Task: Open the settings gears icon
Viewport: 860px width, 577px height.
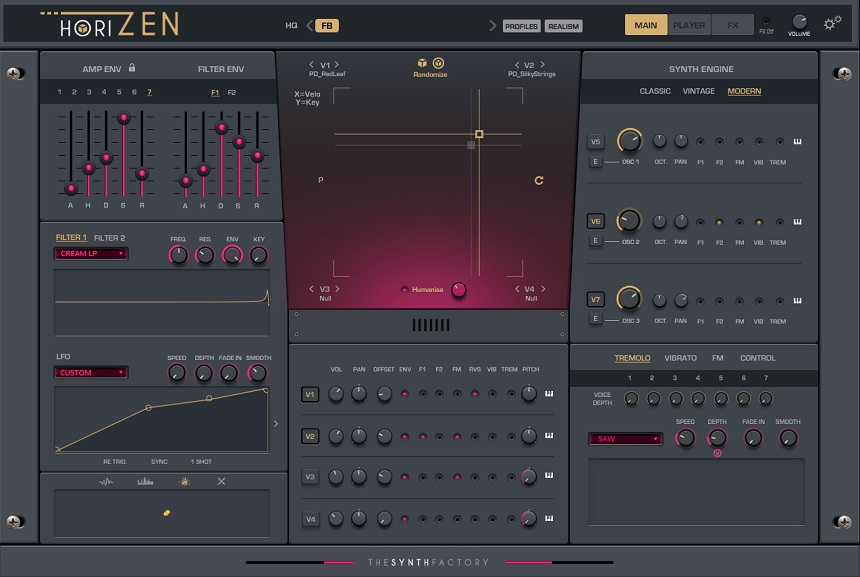Action: (832, 23)
